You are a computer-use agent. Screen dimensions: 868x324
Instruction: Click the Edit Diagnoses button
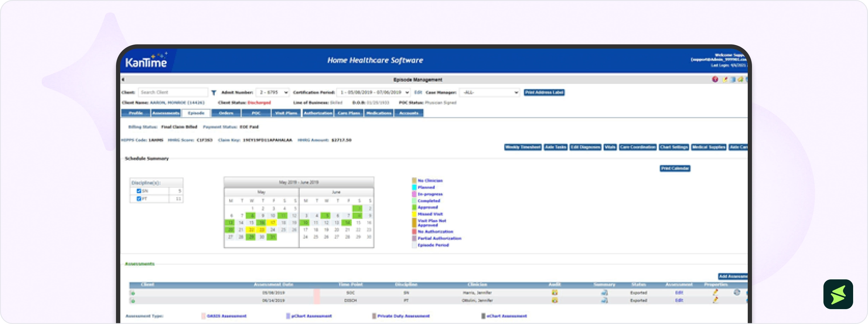pos(585,147)
